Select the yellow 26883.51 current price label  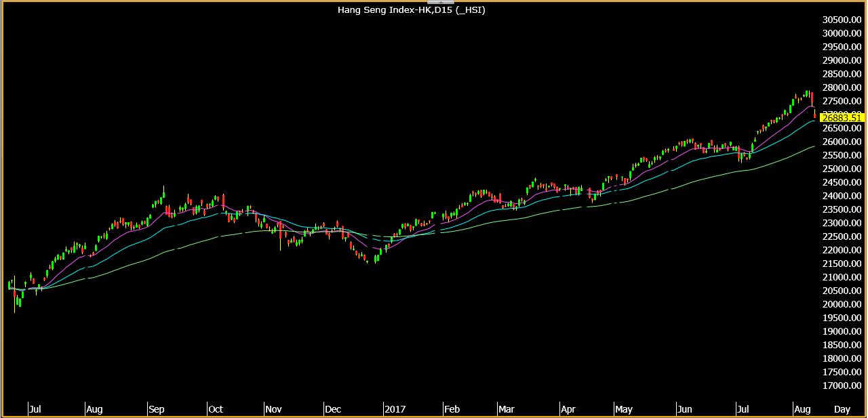[x=841, y=117]
